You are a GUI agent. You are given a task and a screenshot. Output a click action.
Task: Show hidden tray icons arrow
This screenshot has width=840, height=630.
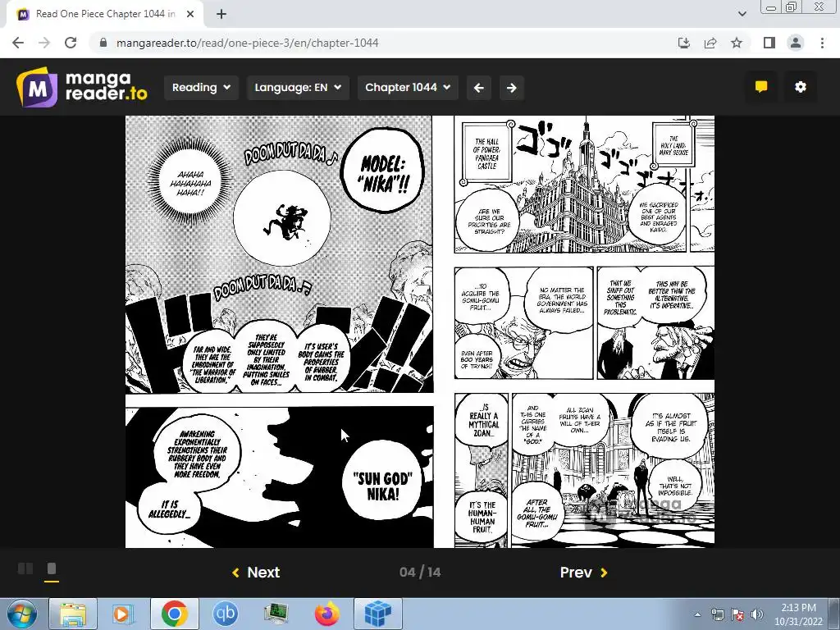coord(697,614)
